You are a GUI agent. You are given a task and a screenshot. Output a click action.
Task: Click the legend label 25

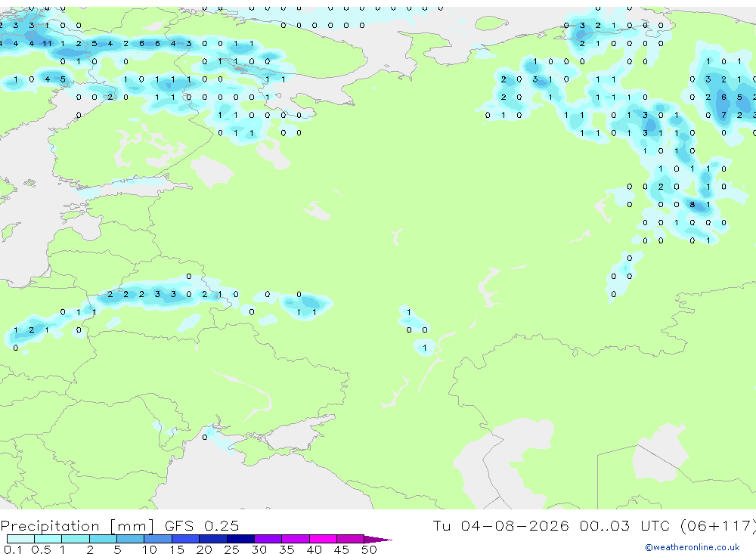(x=231, y=549)
